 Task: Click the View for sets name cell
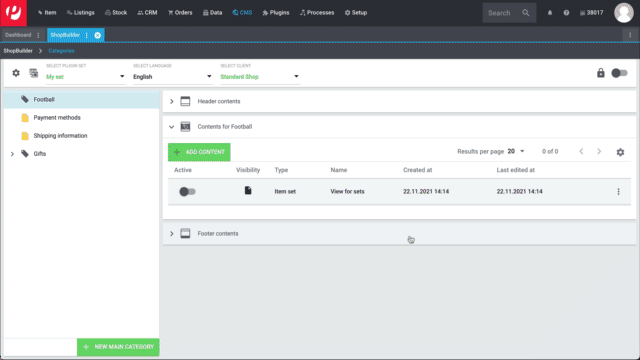(x=347, y=191)
